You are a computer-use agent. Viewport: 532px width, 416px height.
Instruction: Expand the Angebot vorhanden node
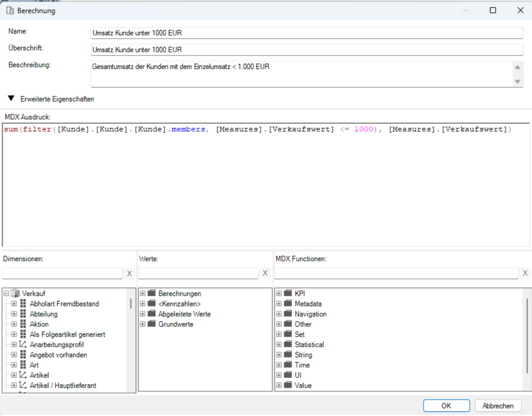(14, 355)
